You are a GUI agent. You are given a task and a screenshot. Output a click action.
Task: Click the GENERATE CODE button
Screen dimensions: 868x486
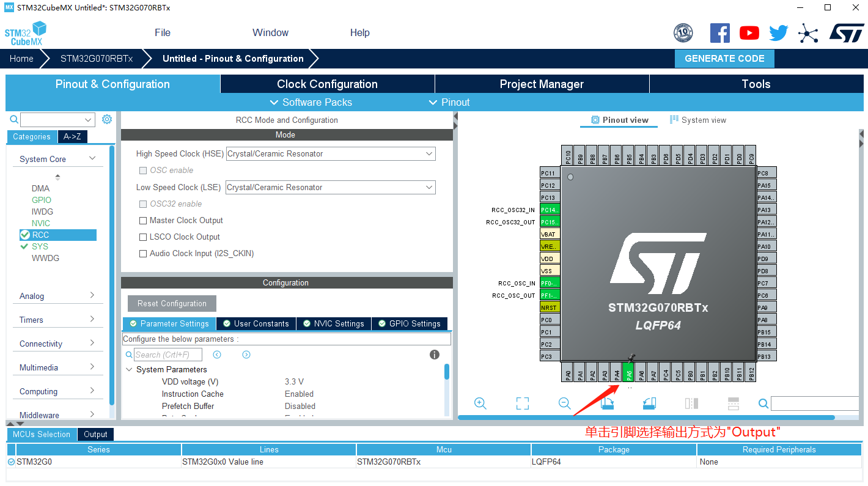point(724,59)
